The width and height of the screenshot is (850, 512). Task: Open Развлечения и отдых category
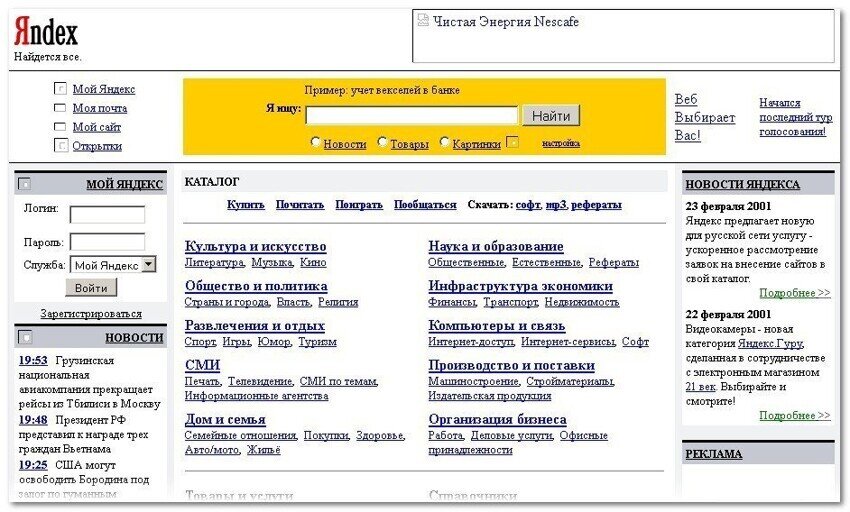pos(255,325)
